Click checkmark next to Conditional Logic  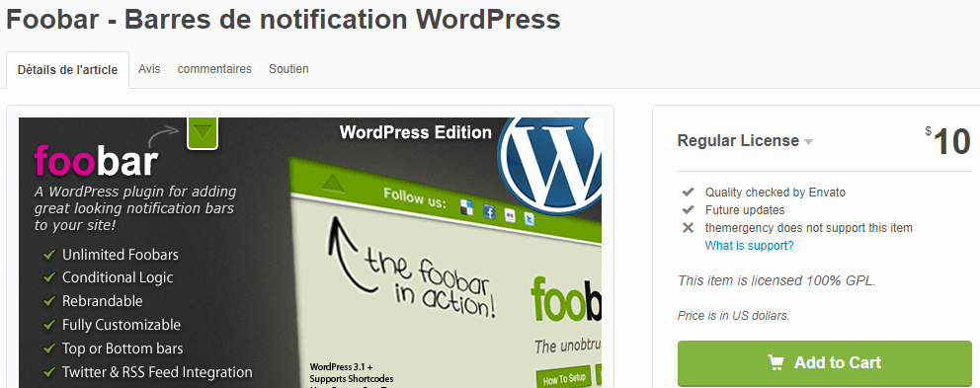click(x=48, y=276)
